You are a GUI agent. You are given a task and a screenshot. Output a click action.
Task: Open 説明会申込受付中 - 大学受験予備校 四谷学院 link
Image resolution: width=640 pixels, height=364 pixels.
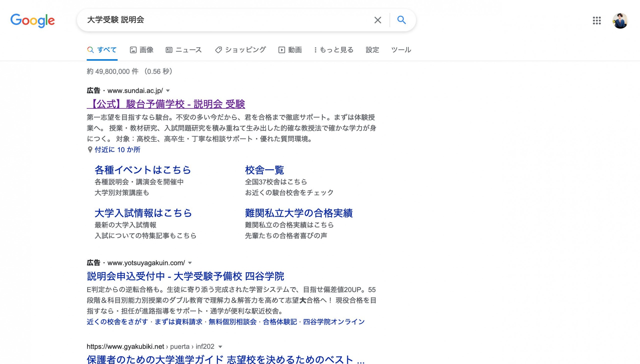click(x=185, y=276)
